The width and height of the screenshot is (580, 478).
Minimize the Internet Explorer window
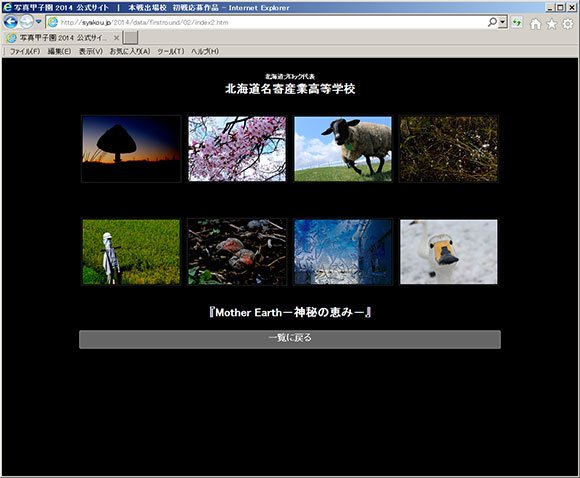tap(550, 7)
